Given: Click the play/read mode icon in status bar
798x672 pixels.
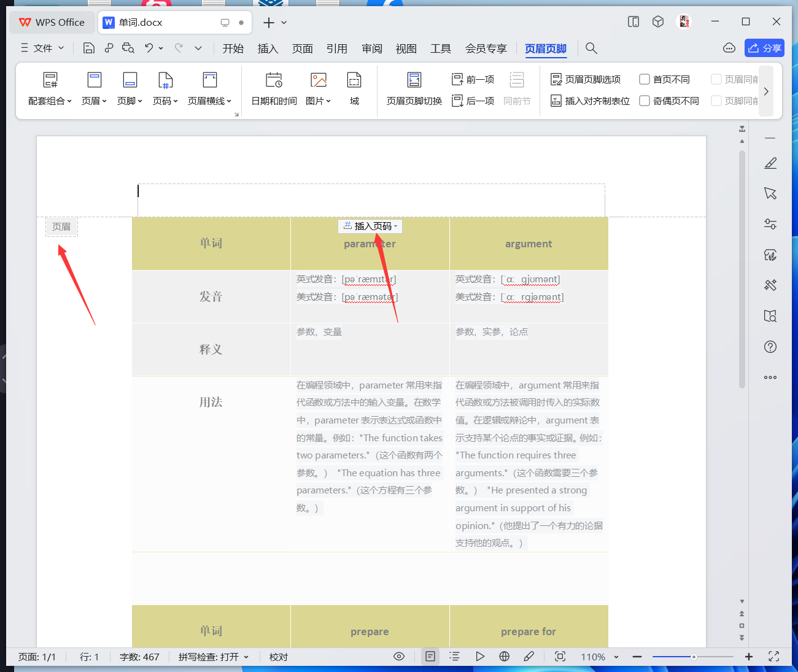Looking at the screenshot, I should coord(479,657).
